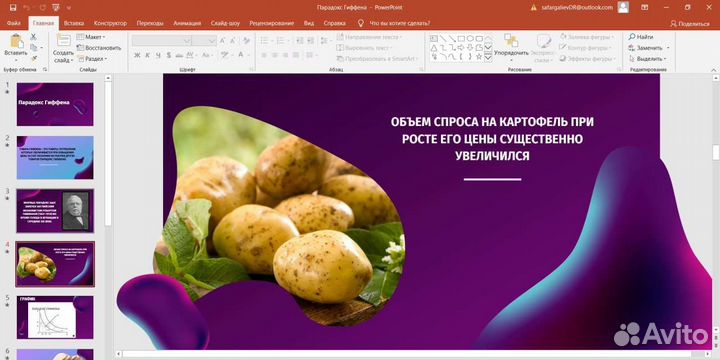Switch to the Вид tab
720x360 pixels.
[x=309, y=23]
